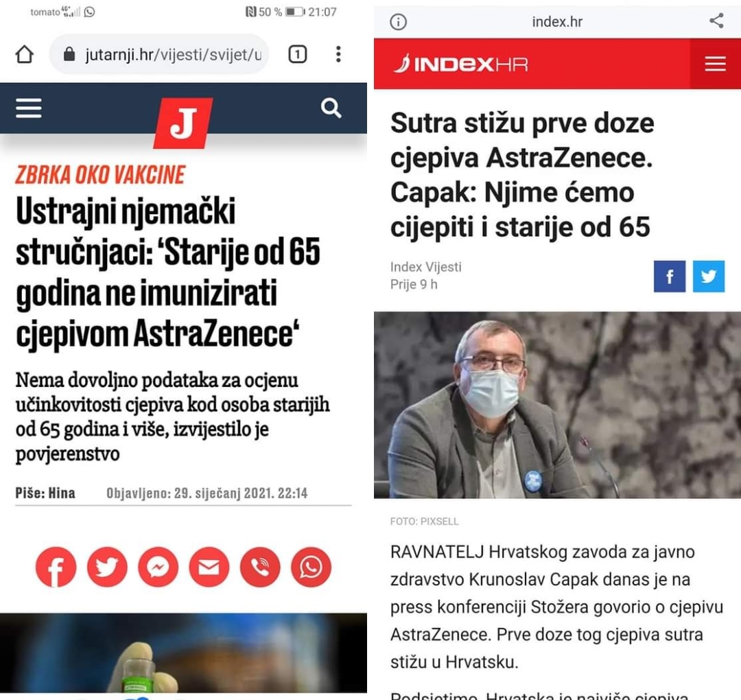Share article via WhatsApp icon

coord(311,567)
